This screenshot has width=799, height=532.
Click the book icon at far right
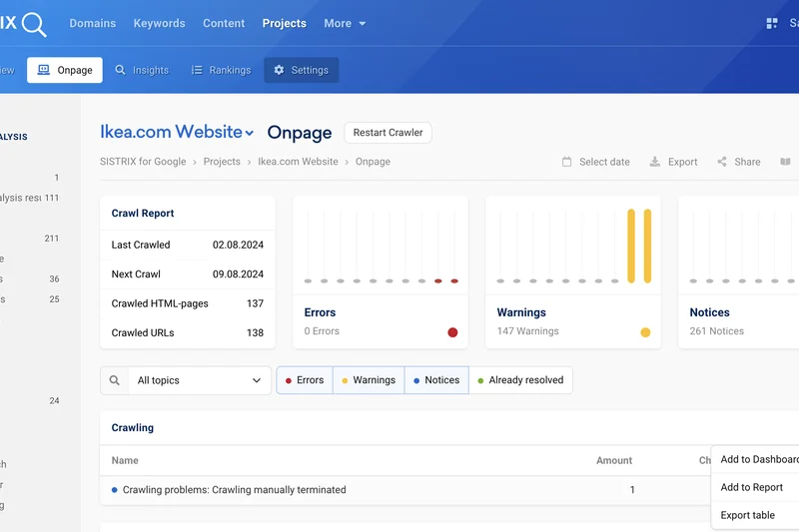coord(786,162)
